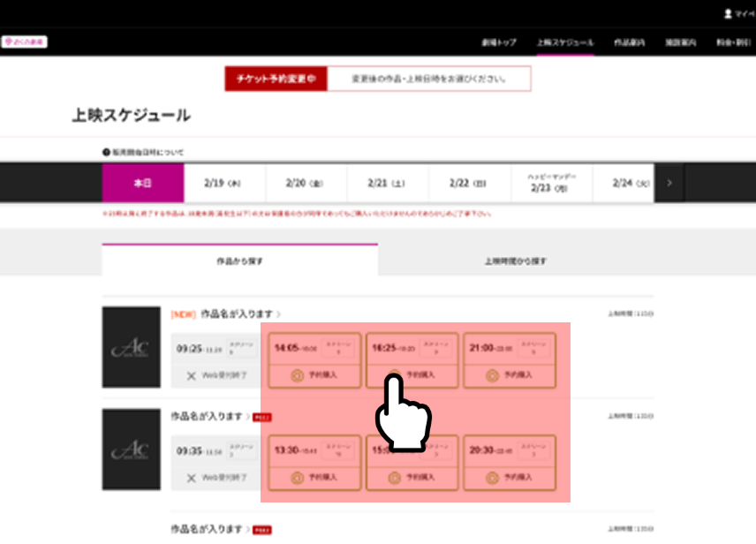Open the 劇場トップ menu item

[499, 42]
